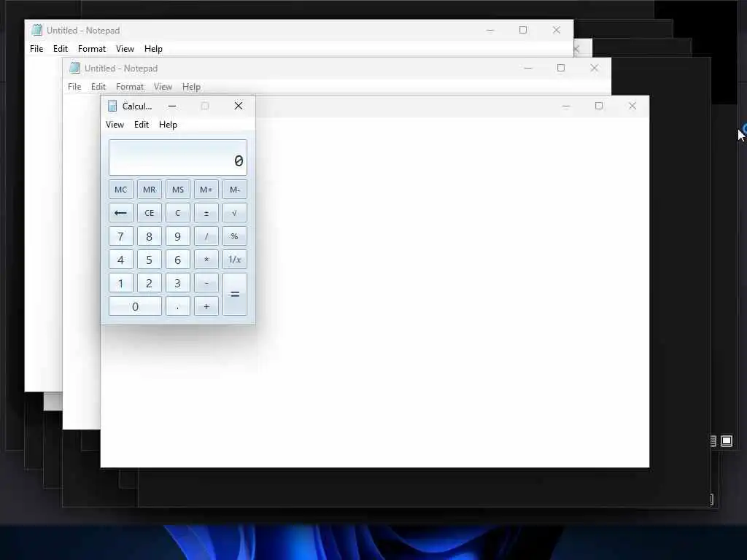
Task: Click the minus subtraction key
Action: (206, 283)
